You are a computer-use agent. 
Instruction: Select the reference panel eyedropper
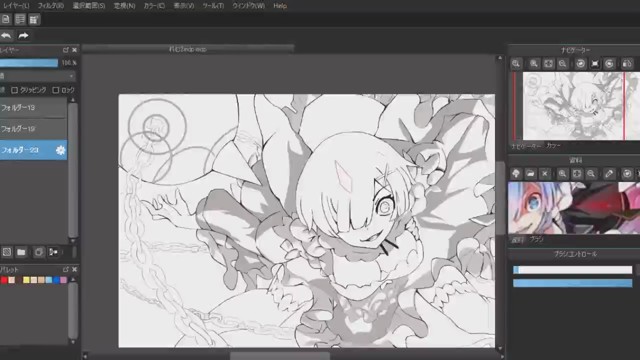pyautogui.click(x=609, y=174)
